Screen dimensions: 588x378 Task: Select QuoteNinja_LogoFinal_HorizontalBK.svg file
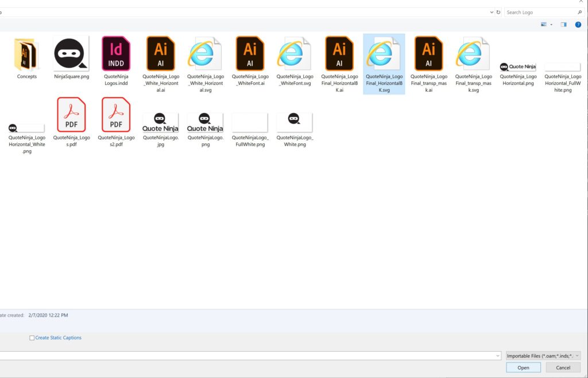pyautogui.click(x=384, y=64)
